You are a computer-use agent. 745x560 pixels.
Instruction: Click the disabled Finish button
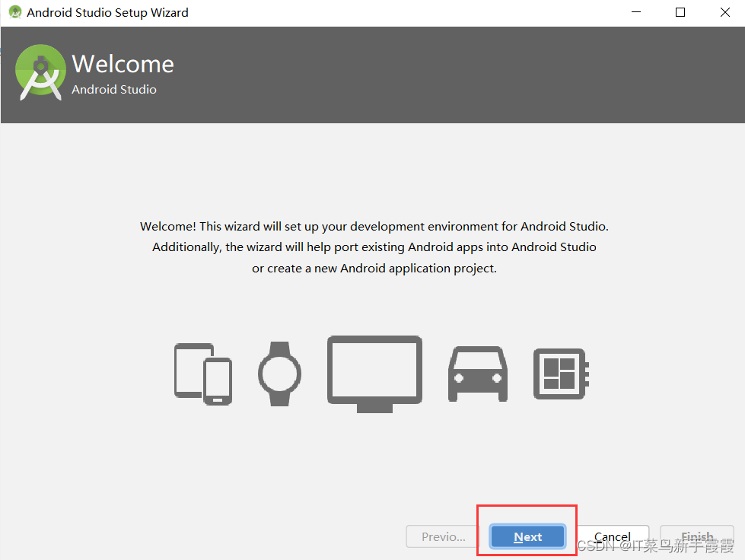(x=697, y=536)
